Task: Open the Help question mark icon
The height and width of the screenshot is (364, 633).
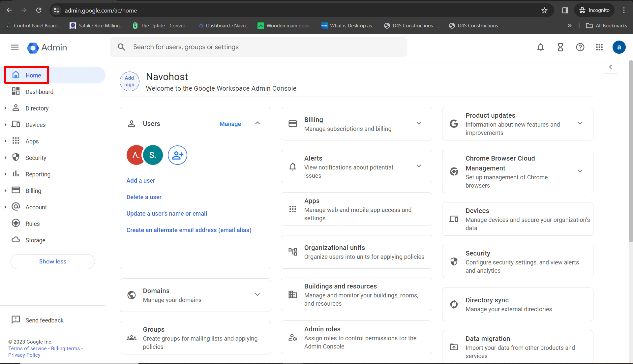Action: (x=580, y=47)
